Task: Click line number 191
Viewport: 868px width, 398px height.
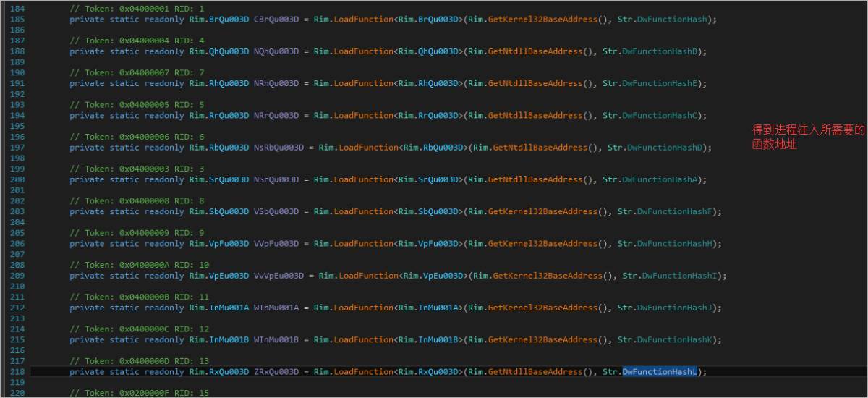Action: pyautogui.click(x=17, y=83)
